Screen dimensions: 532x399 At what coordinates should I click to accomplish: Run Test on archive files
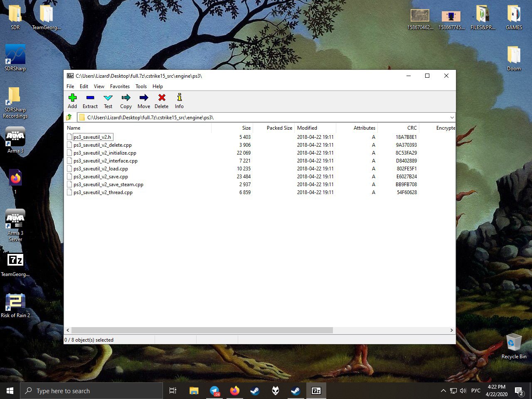pyautogui.click(x=108, y=101)
